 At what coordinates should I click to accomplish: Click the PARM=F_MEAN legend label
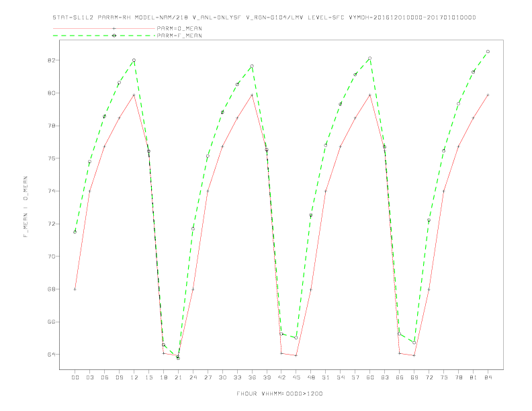179,36
